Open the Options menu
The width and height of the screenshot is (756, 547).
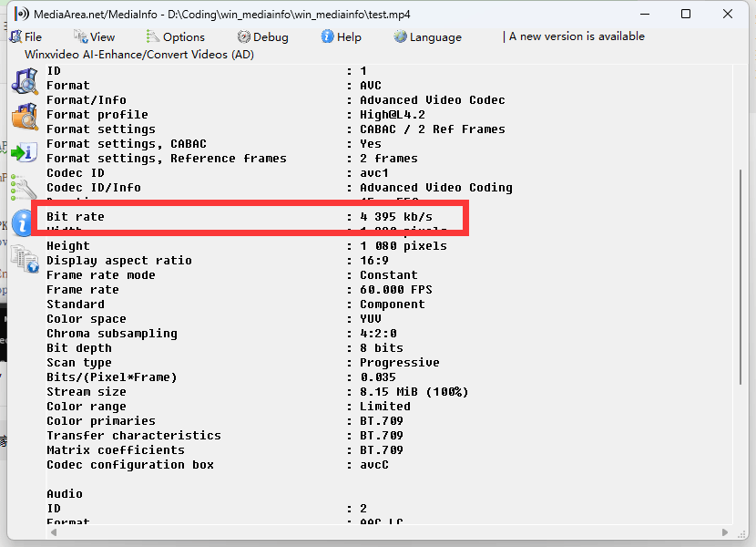pyautogui.click(x=179, y=37)
